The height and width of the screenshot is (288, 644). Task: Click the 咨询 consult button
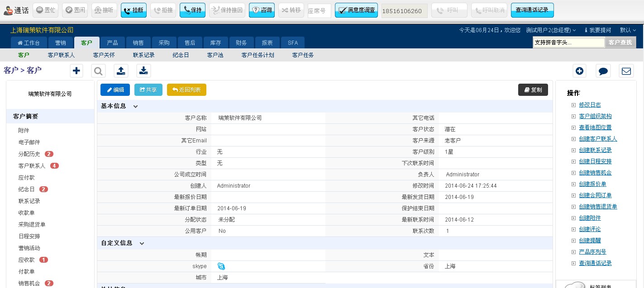[262, 10]
